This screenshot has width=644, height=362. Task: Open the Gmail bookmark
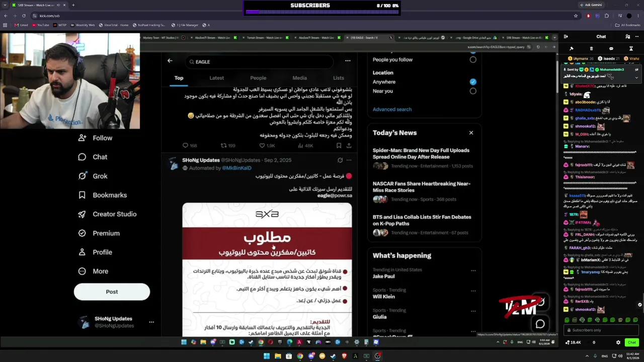tap(21, 25)
